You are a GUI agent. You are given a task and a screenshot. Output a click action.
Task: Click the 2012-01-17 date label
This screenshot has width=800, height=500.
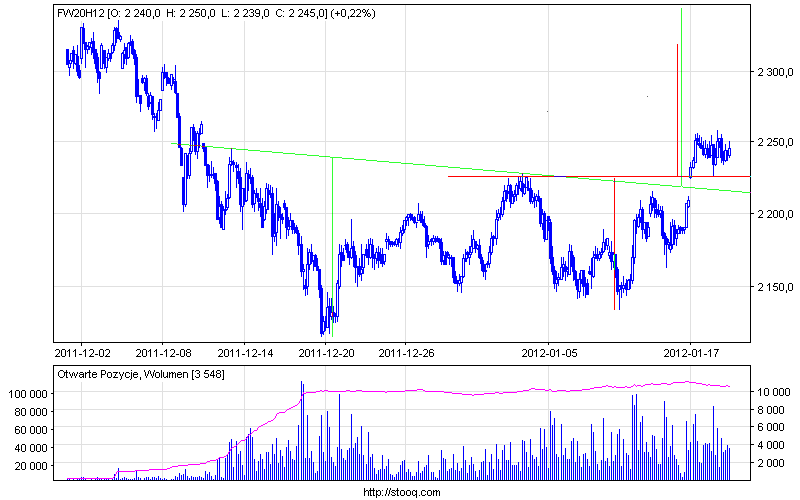[x=691, y=353]
